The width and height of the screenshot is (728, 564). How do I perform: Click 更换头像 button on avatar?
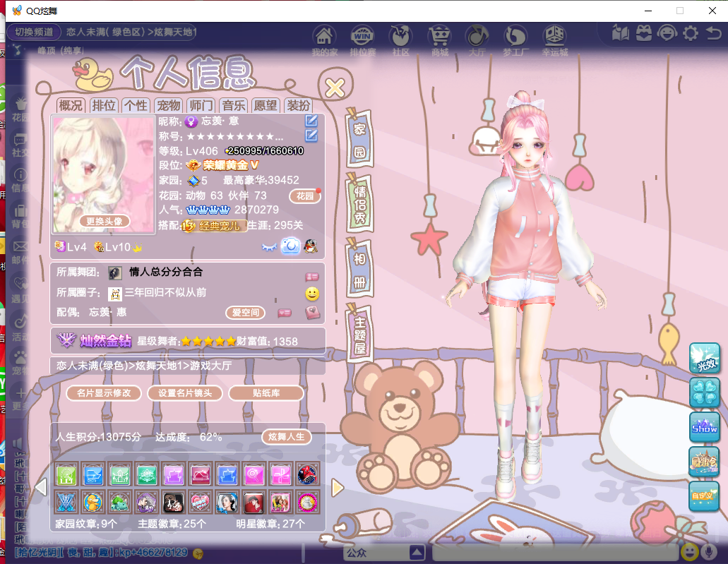[x=104, y=222]
